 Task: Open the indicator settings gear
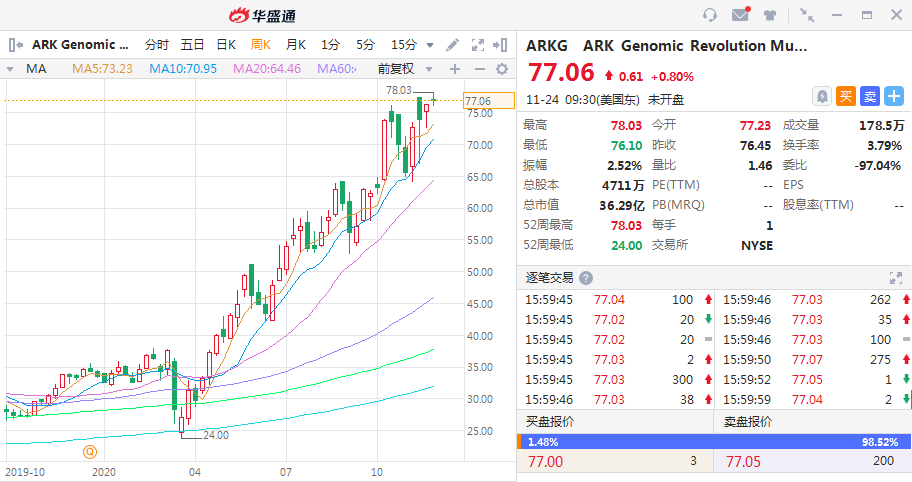[502, 69]
